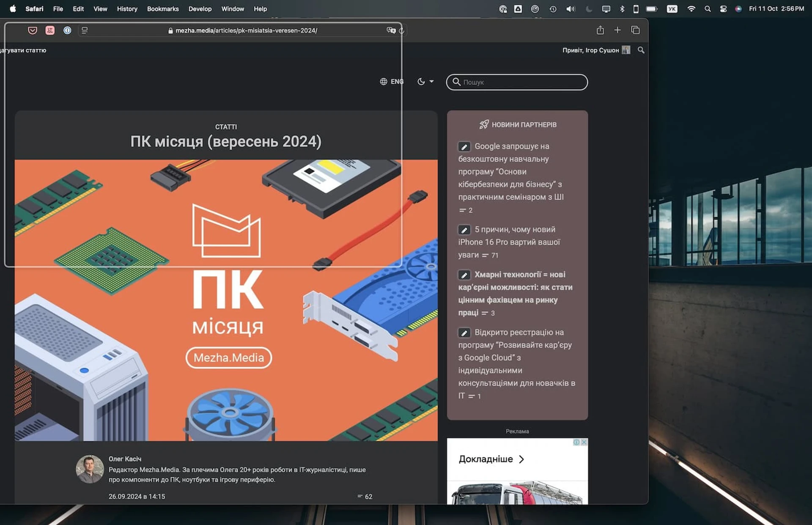Click the translate page icon in address bar

[x=391, y=30]
